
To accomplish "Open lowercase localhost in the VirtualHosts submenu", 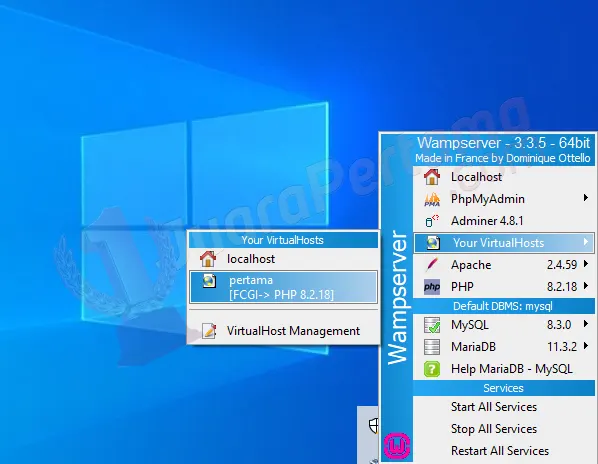I will tap(283, 259).
